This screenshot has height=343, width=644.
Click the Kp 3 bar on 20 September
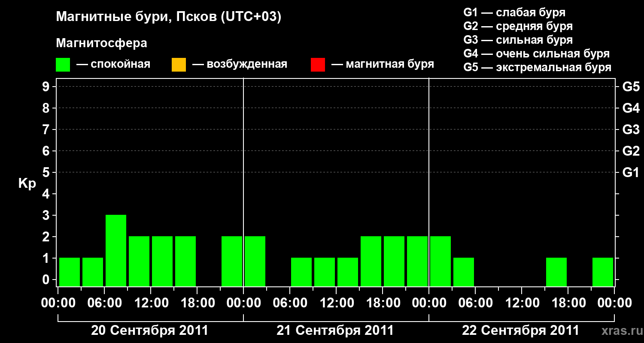pyautogui.click(x=116, y=250)
